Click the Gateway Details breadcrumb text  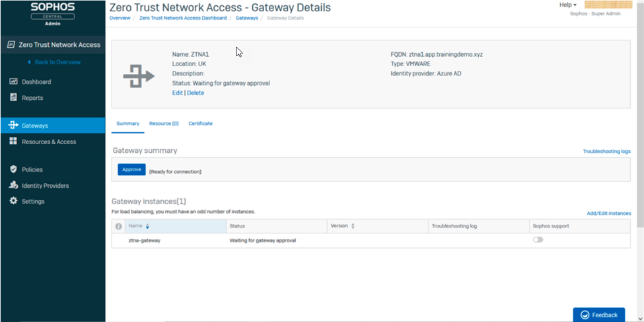point(285,18)
